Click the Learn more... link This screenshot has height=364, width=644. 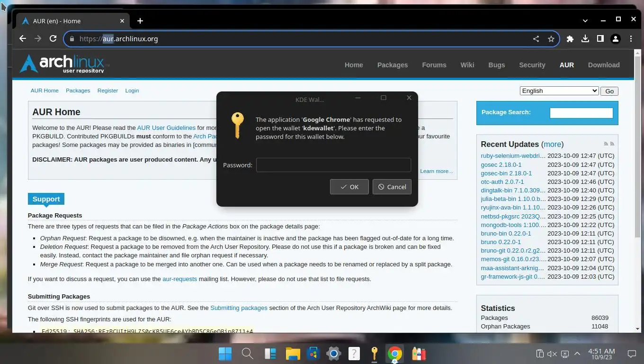coord(436,171)
